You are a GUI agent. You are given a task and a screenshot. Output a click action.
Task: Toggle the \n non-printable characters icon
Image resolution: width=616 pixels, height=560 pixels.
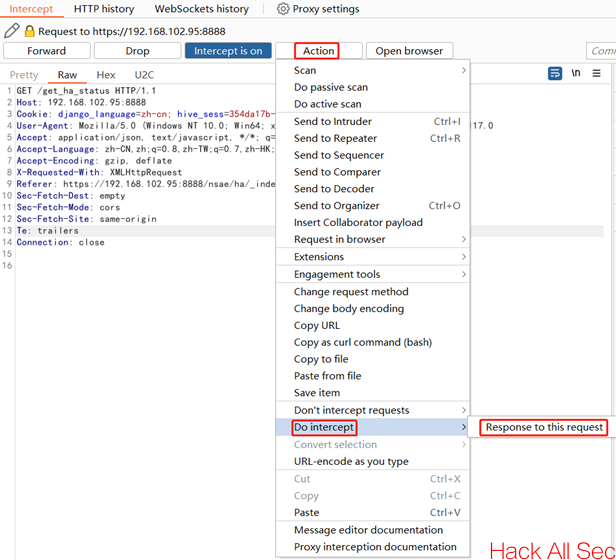point(576,73)
